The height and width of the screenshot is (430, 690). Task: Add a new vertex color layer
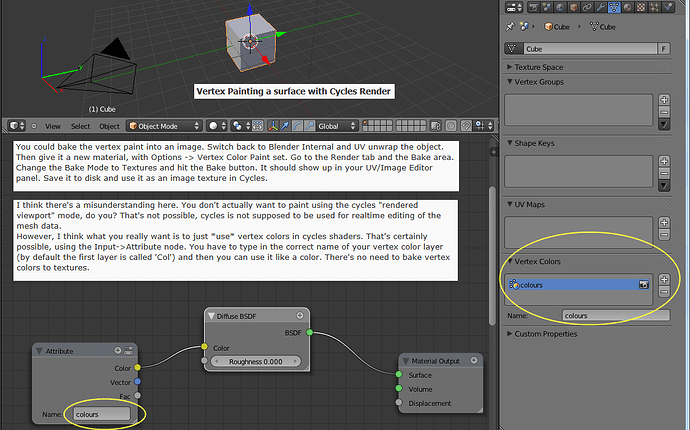pos(664,279)
